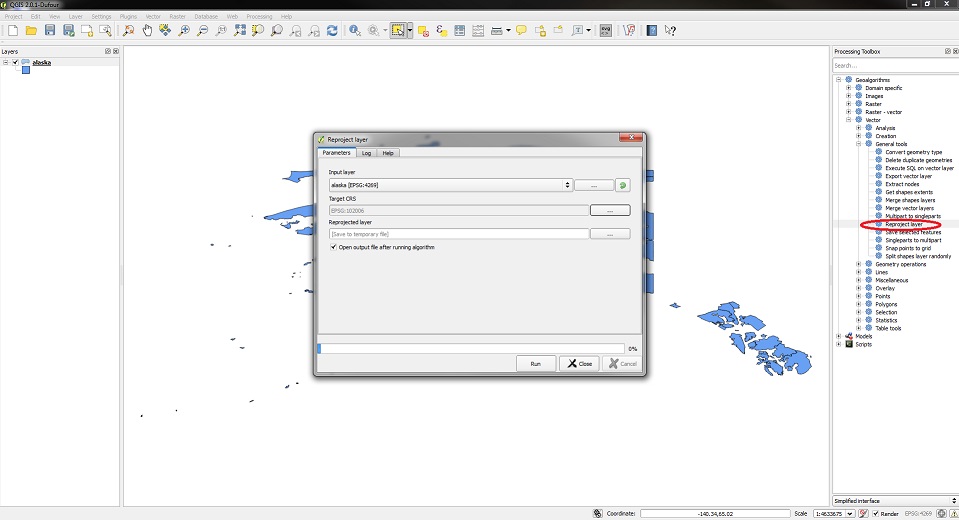
Task: Toggle Open output file after running algorithm
Action: click(x=333, y=247)
